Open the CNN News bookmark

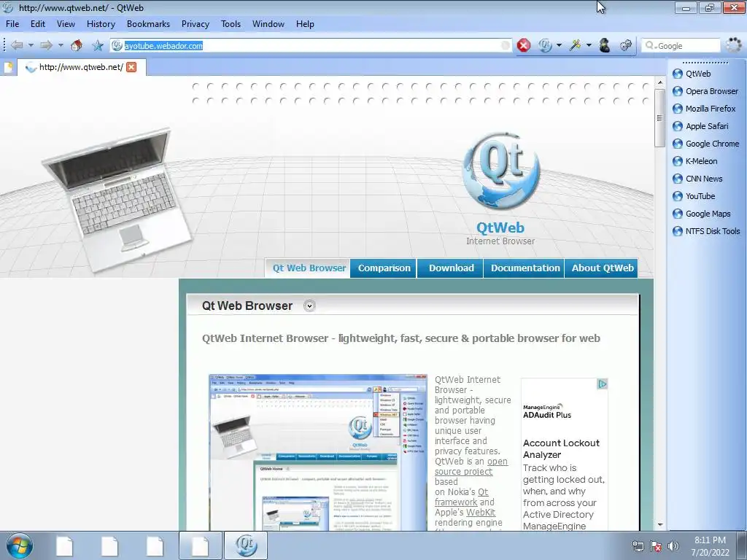697,179
